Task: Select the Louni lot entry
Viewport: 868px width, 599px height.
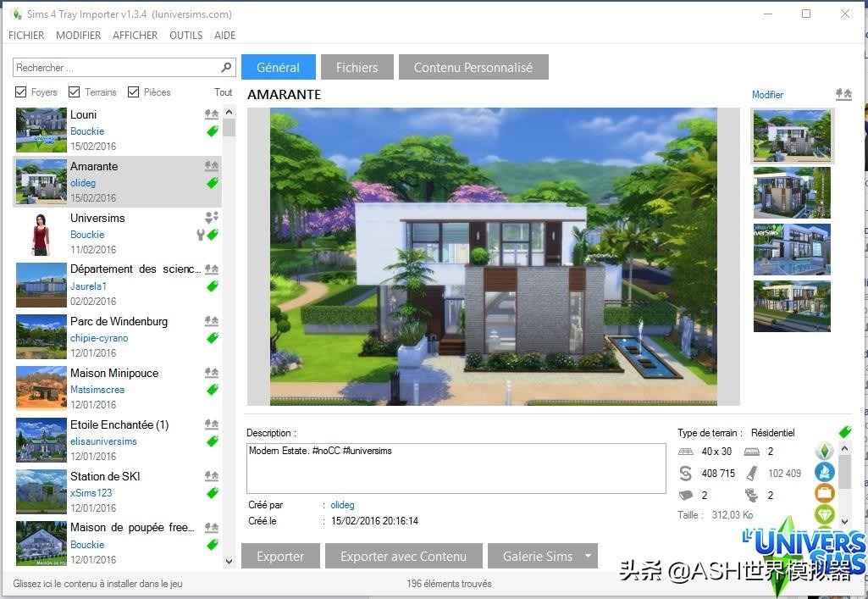Action: [x=118, y=130]
